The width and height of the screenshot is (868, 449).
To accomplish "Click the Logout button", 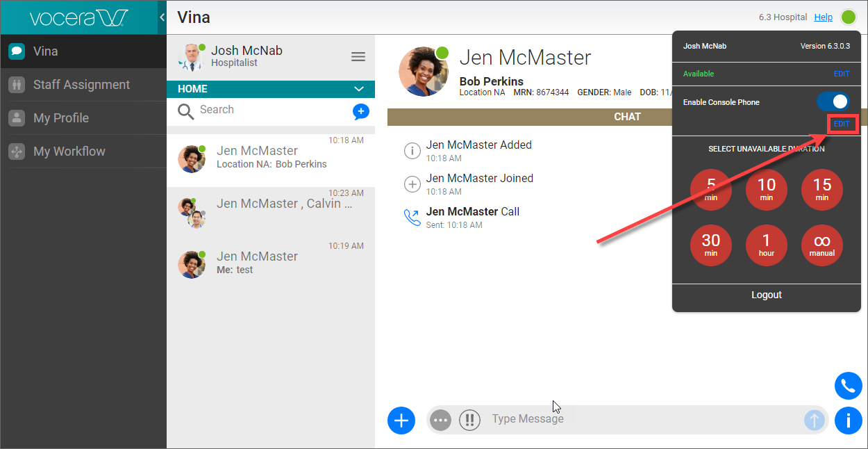I will pyautogui.click(x=766, y=295).
